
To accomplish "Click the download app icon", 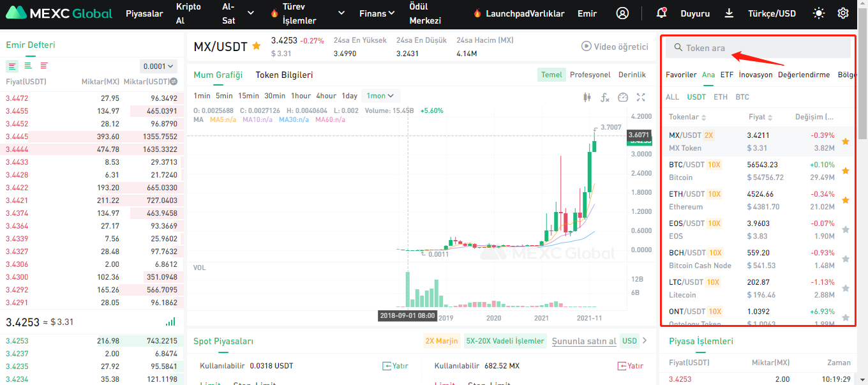I will tap(730, 13).
